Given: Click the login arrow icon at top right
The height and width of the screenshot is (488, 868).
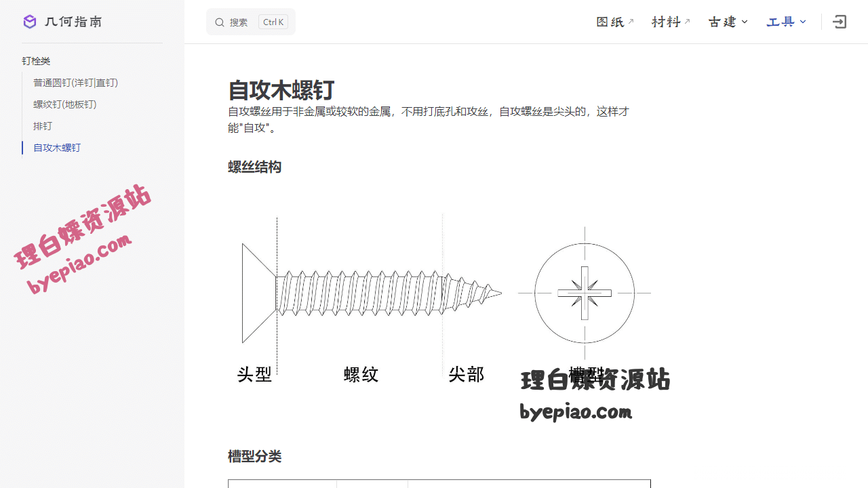Looking at the screenshot, I should point(840,22).
